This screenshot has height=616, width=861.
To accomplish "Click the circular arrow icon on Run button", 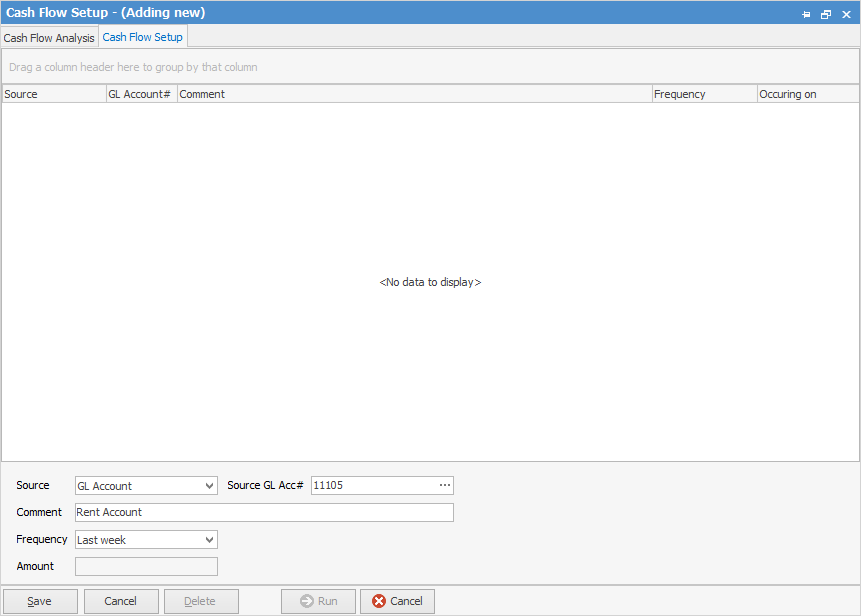I will coord(306,601).
